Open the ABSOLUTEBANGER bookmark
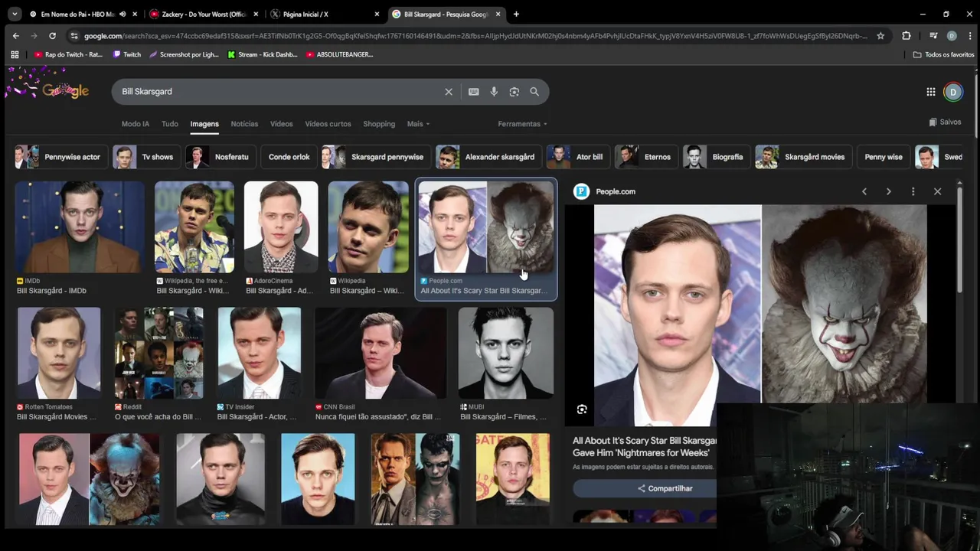 339,54
